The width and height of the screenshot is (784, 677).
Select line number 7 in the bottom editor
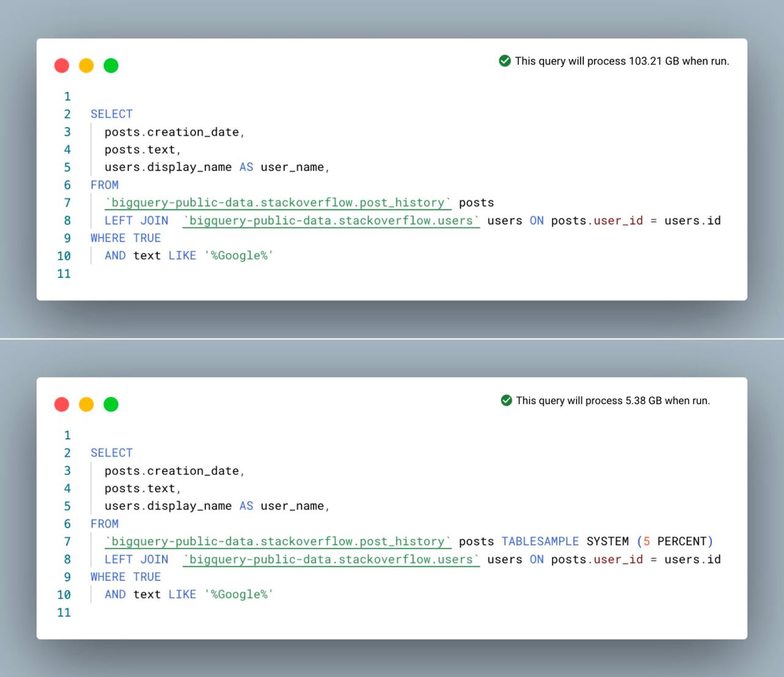point(67,542)
